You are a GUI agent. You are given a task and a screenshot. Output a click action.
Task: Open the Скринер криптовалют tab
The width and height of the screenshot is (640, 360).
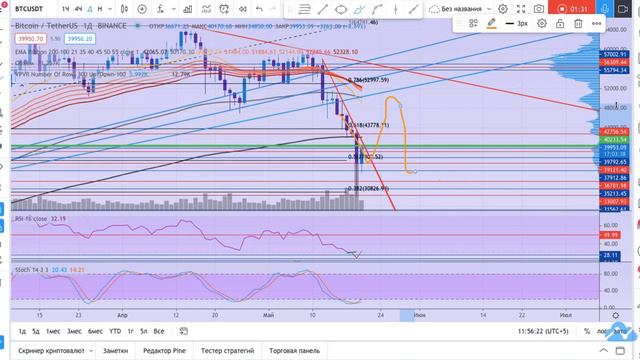51,351
